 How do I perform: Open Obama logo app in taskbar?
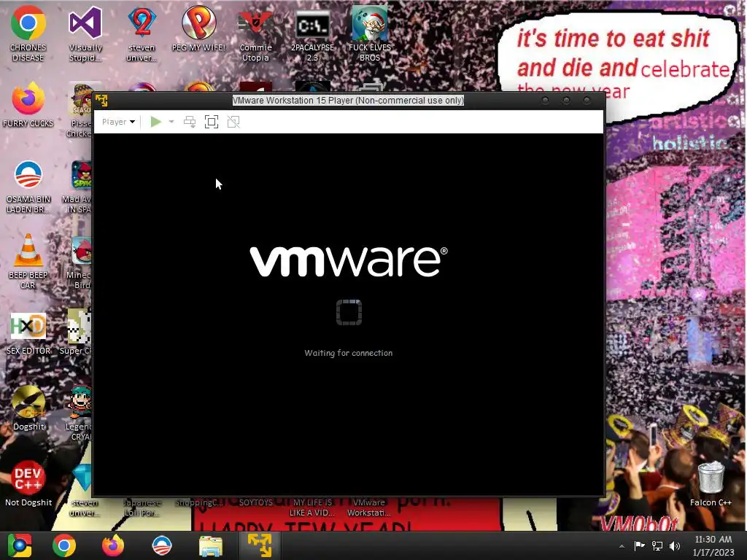tap(162, 545)
